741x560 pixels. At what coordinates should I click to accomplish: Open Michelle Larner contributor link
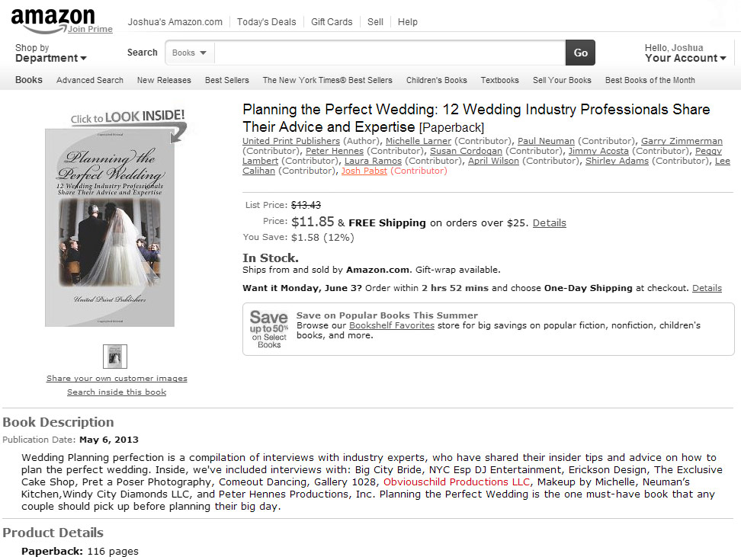pos(419,141)
